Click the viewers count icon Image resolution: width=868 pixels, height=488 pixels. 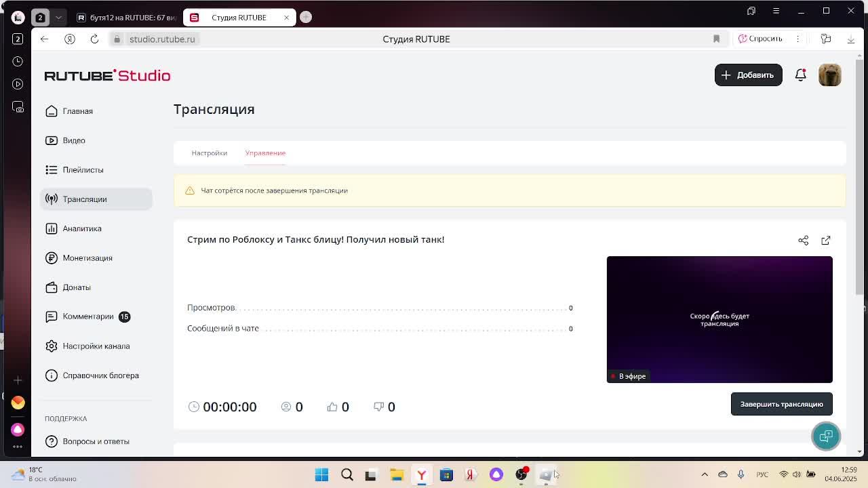286,407
